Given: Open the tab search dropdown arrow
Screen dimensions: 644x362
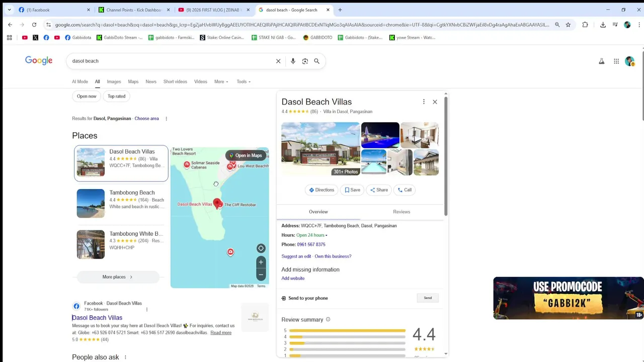Looking at the screenshot, I should (x=9, y=10).
